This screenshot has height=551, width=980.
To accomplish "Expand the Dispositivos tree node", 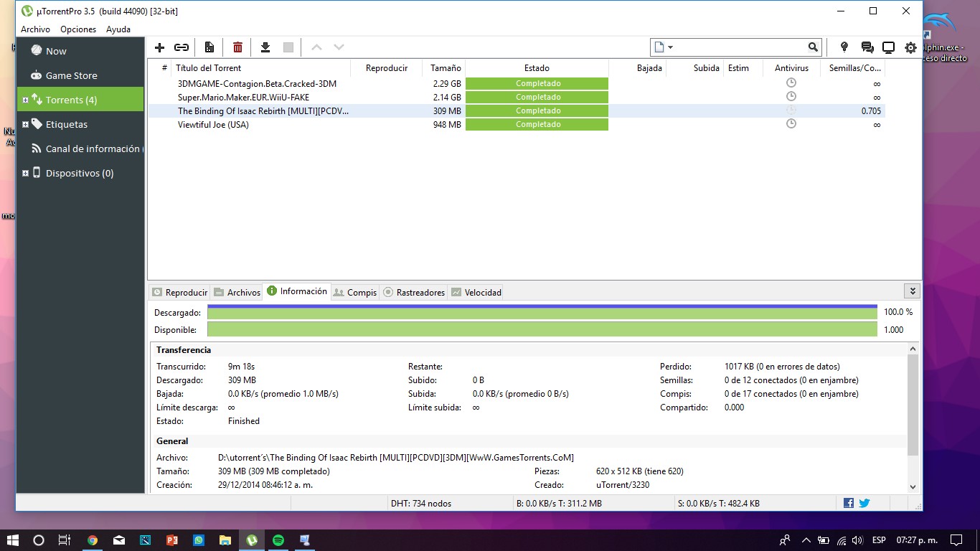I will point(25,173).
